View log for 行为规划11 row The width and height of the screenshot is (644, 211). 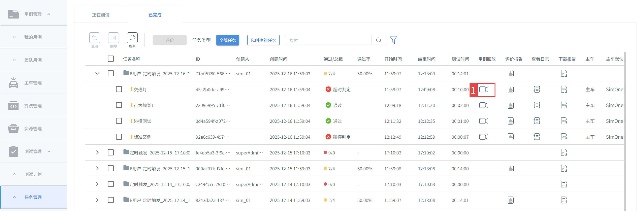pyautogui.click(x=537, y=105)
